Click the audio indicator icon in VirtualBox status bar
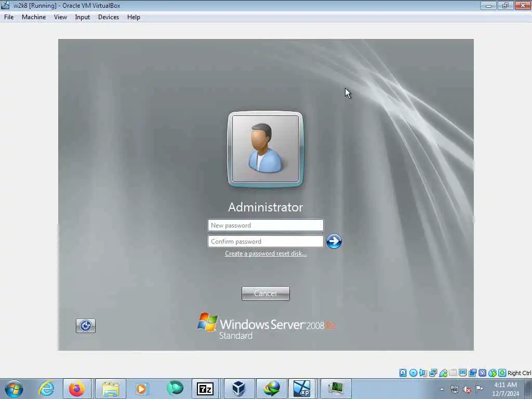The width and height of the screenshot is (532, 399). (423, 373)
